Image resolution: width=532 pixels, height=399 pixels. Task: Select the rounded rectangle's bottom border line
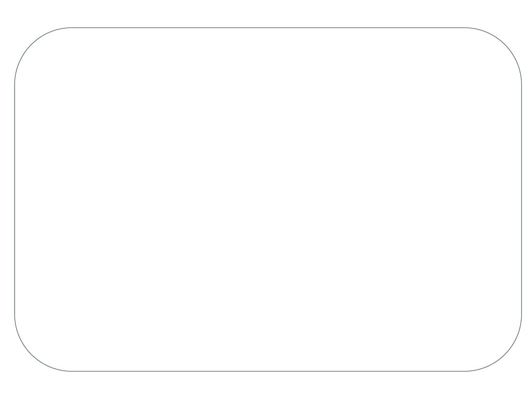coord(268,371)
